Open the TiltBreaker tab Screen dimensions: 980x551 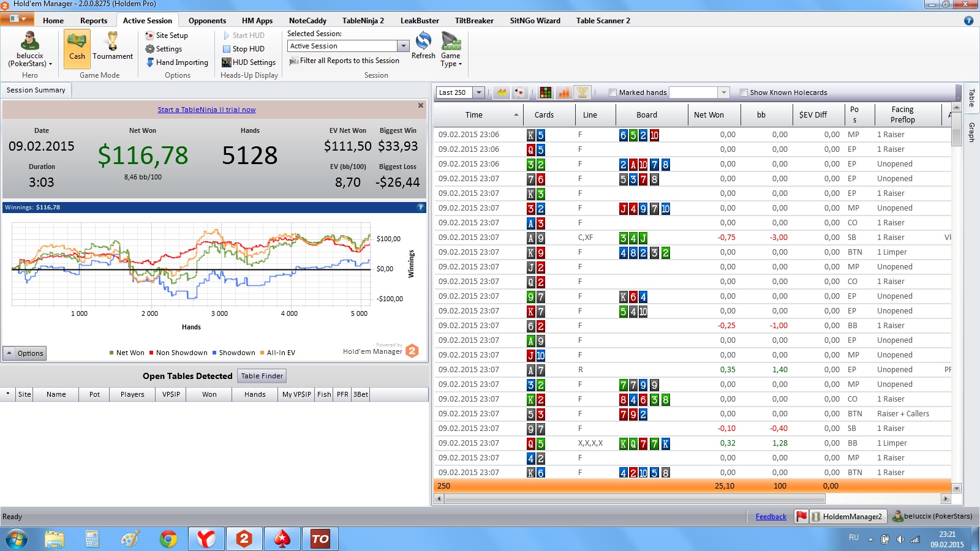(x=474, y=20)
